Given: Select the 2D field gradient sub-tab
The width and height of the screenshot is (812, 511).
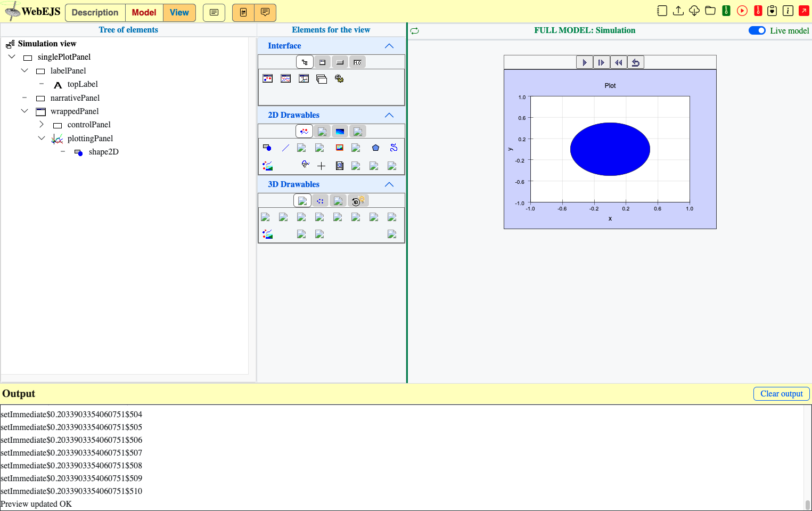Looking at the screenshot, I should pyautogui.click(x=340, y=131).
